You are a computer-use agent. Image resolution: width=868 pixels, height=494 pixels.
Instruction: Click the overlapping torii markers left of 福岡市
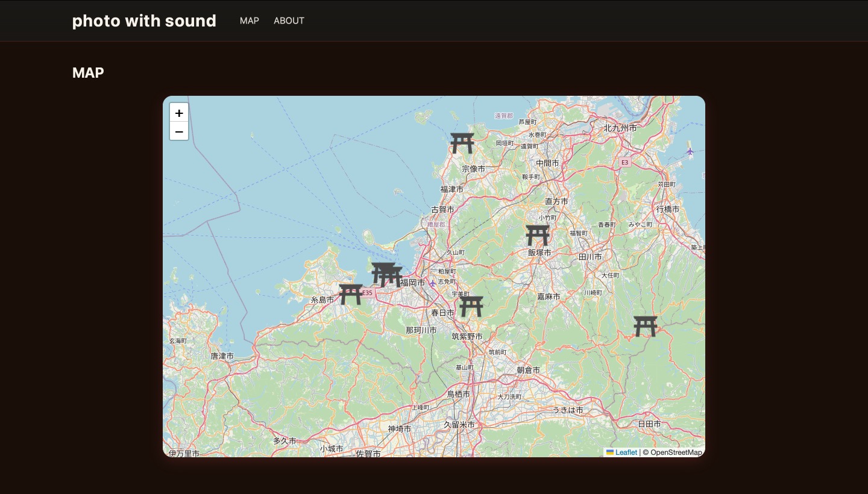(386, 275)
